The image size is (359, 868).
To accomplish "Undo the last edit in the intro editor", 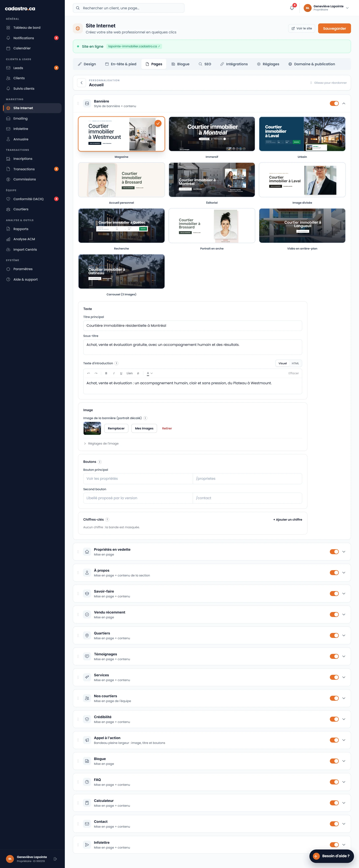I will click(x=89, y=373).
